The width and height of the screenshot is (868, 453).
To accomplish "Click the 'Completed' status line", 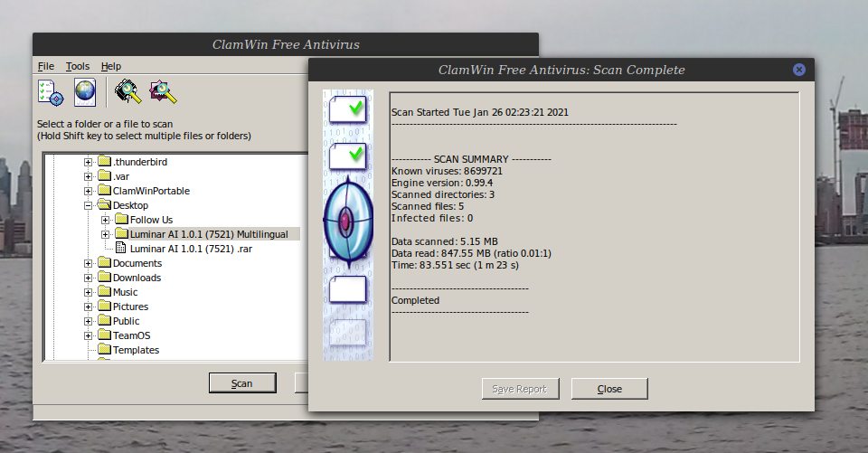I will (415, 301).
